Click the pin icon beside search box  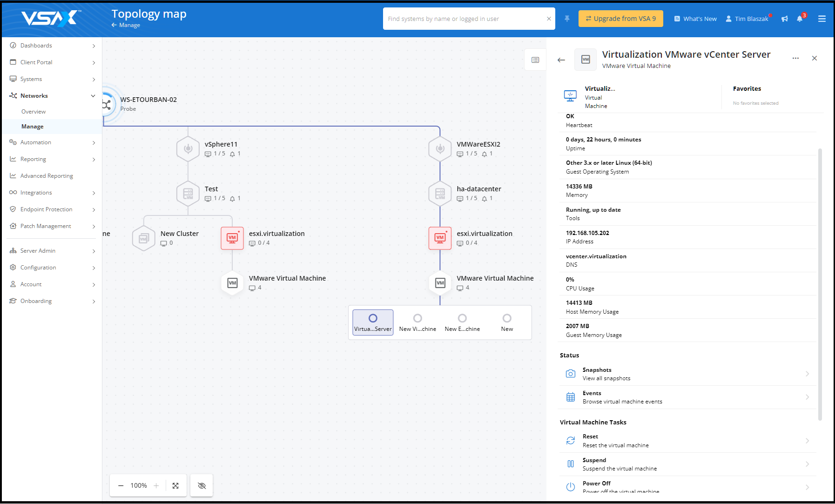567,19
